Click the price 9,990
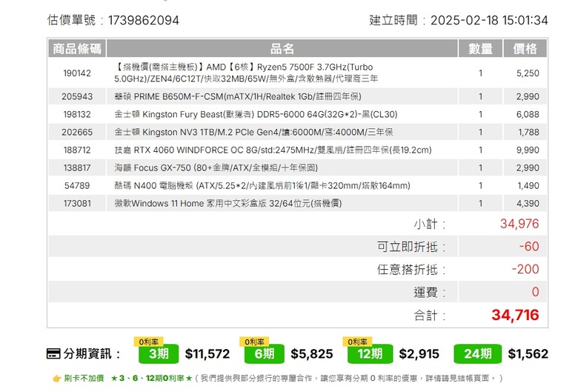Screen dimensions: 578x392 tap(528, 150)
